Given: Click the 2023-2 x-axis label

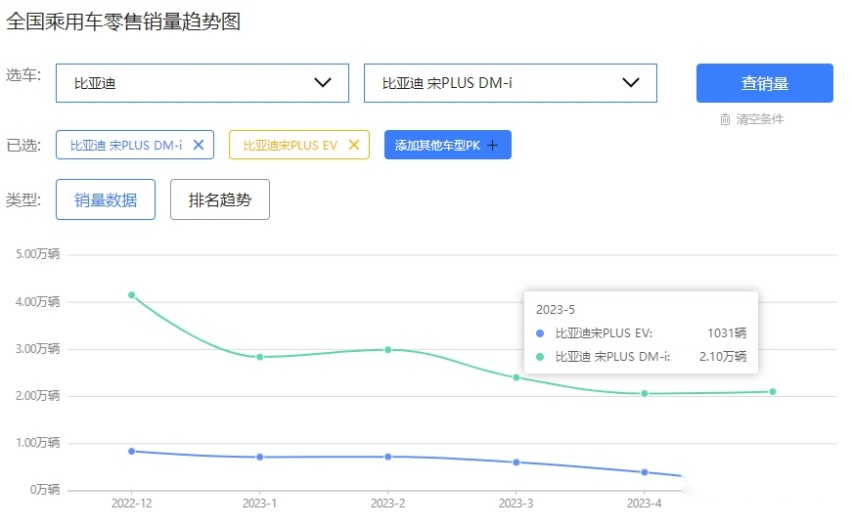Looking at the screenshot, I should (x=388, y=504).
